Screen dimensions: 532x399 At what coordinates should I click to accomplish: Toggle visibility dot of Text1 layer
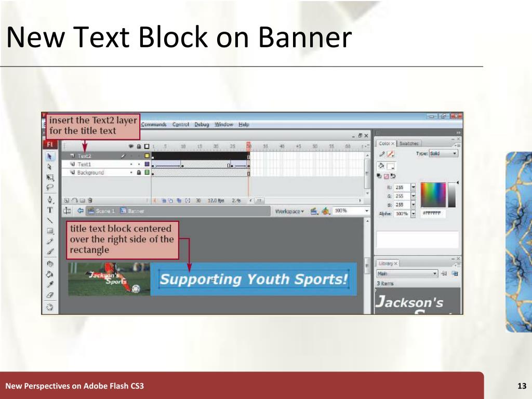click(131, 164)
